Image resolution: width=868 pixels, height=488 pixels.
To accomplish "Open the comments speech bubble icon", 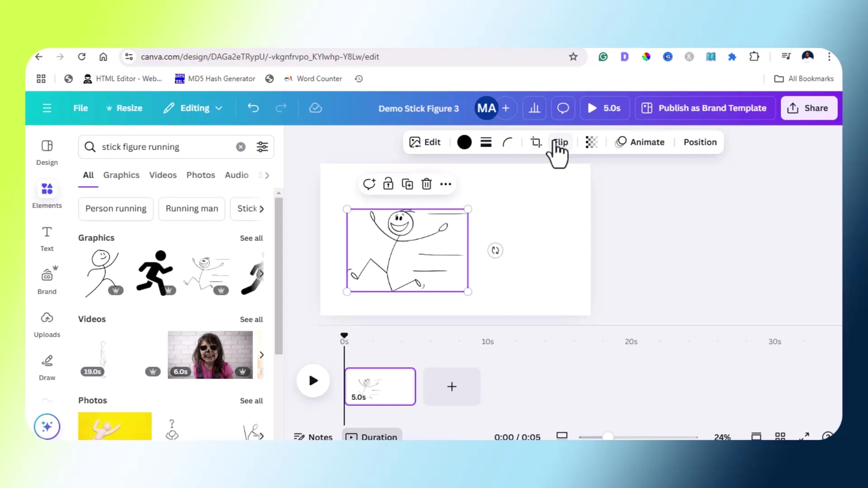I will click(563, 108).
